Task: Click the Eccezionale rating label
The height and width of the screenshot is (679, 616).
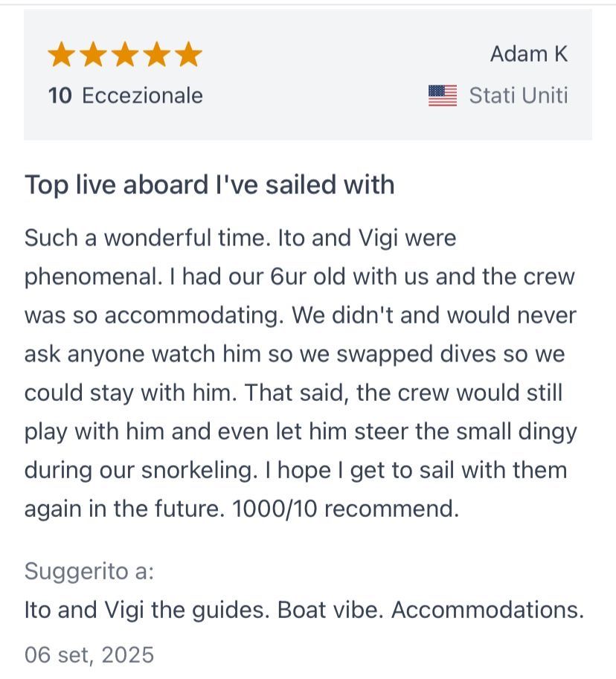Action: click(143, 95)
